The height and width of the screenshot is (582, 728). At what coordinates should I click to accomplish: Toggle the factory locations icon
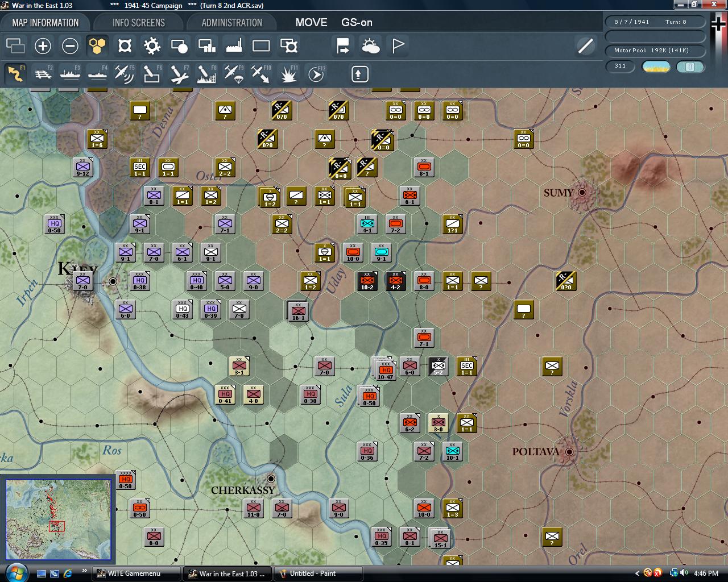(234, 46)
